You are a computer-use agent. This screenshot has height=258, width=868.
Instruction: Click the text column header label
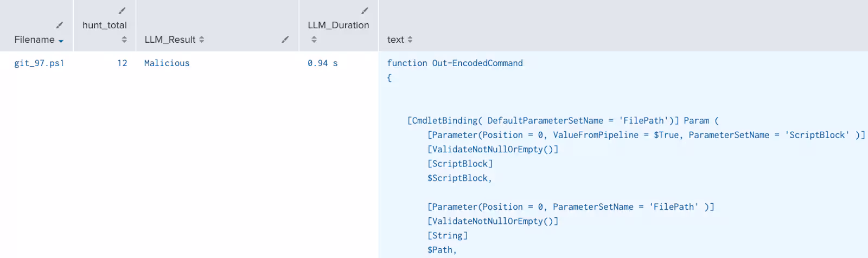(395, 40)
